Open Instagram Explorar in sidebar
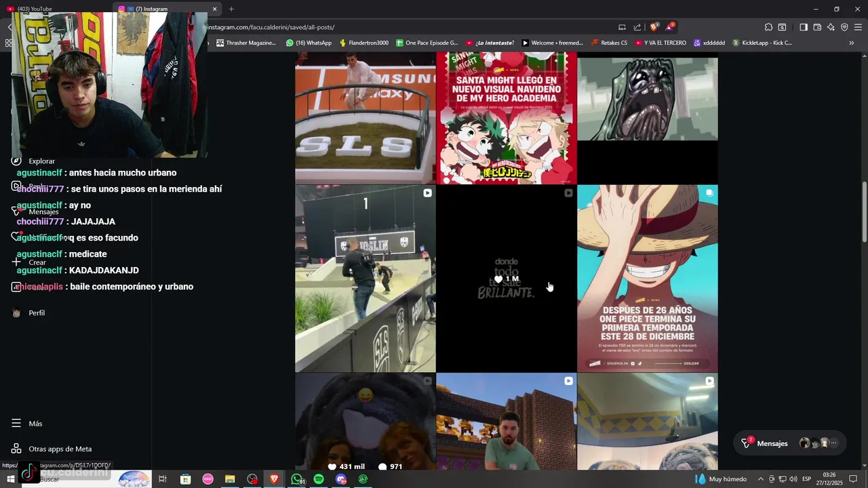Image resolution: width=868 pixels, height=488 pixels. [x=34, y=161]
